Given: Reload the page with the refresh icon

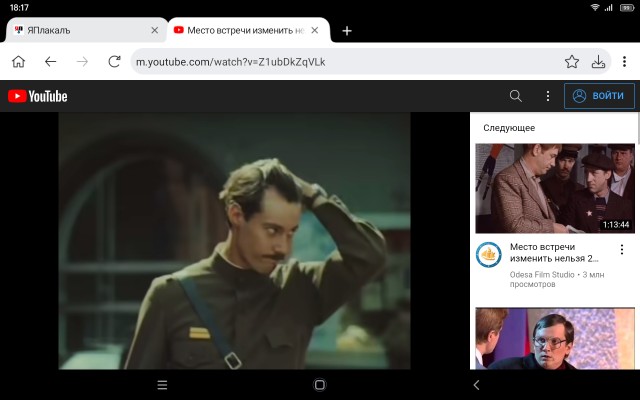Looking at the screenshot, I should 114,62.
